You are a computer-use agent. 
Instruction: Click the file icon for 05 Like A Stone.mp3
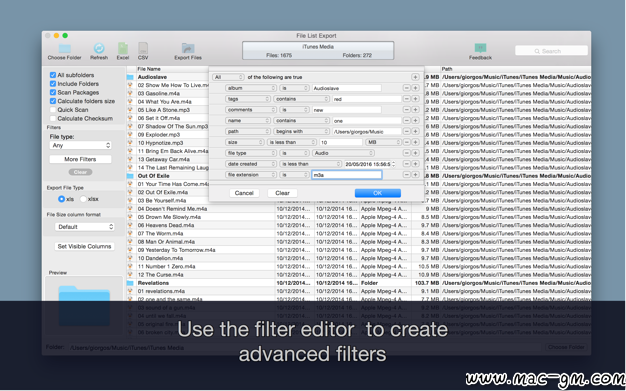point(130,110)
